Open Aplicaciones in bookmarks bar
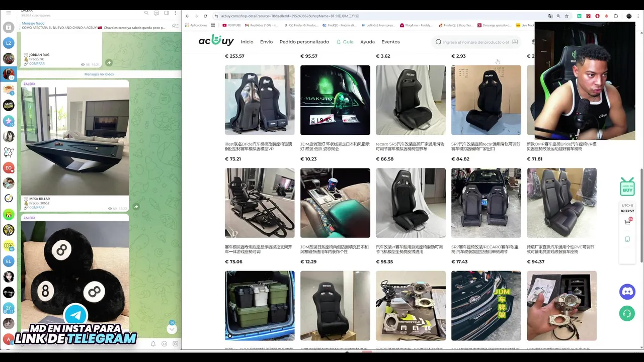The width and height of the screenshot is (644, 362). [x=196, y=25]
